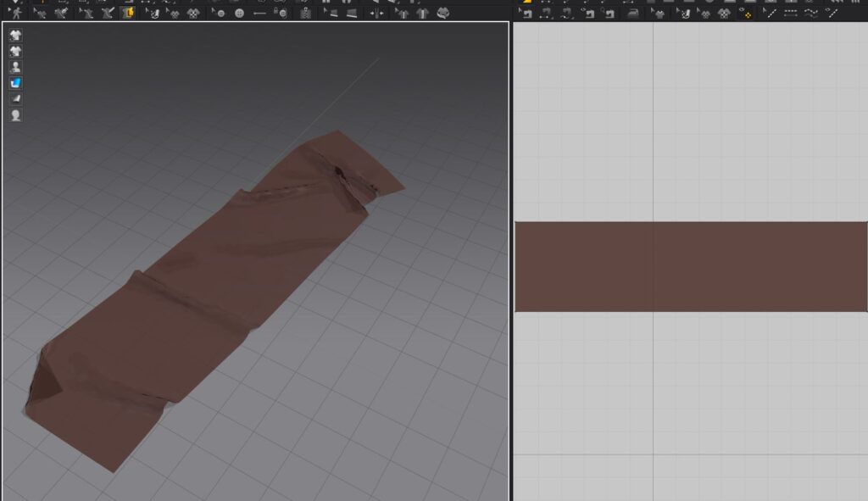The image size is (868, 501).
Task: Toggle the blue highlighted viewport display icon
Action: [15, 83]
